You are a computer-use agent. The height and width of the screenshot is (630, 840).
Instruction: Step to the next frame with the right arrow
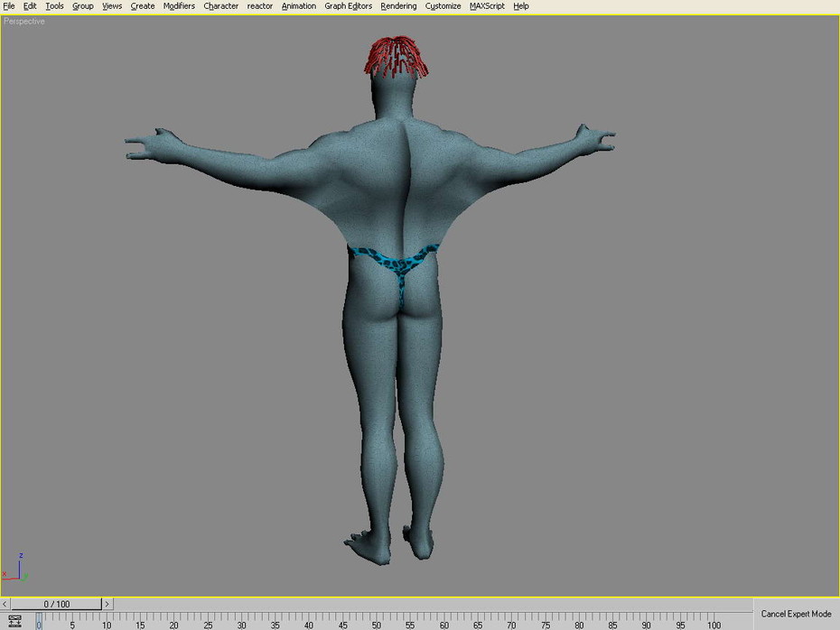pyautogui.click(x=107, y=604)
